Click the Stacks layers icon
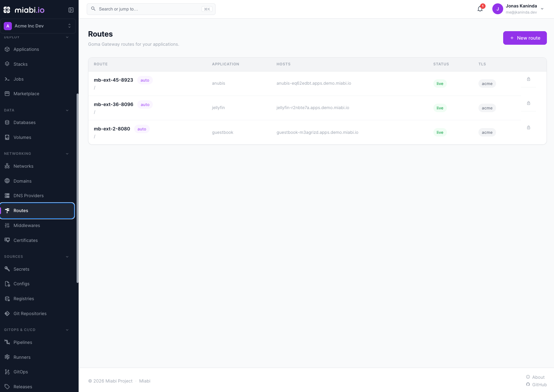The image size is (554, 392). pyautogui.click(x=7, y=64)
